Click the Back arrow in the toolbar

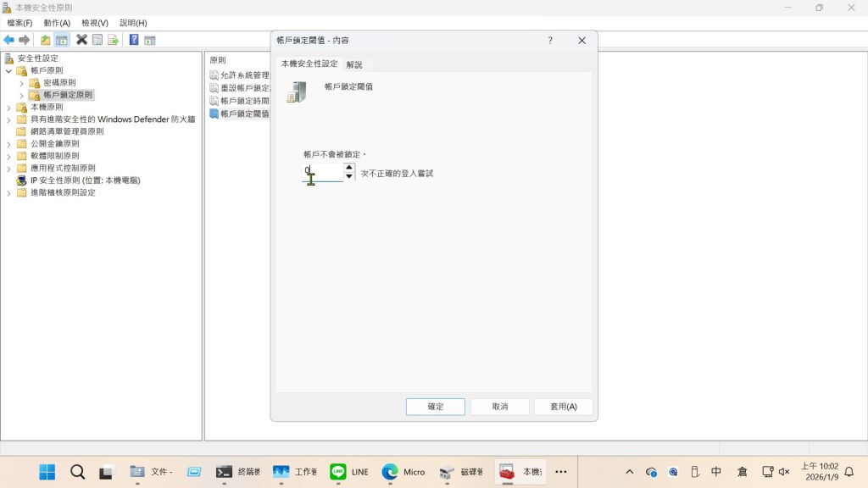pos(8,40)
